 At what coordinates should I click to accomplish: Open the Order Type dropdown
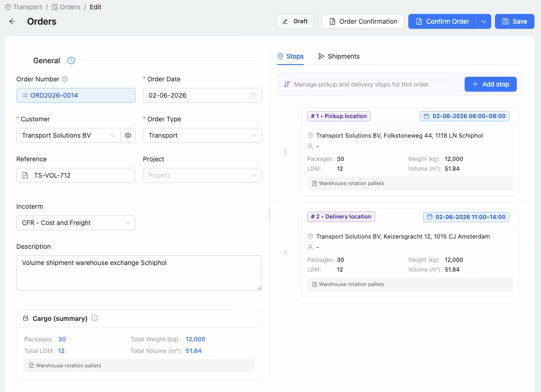coord(203,135)
